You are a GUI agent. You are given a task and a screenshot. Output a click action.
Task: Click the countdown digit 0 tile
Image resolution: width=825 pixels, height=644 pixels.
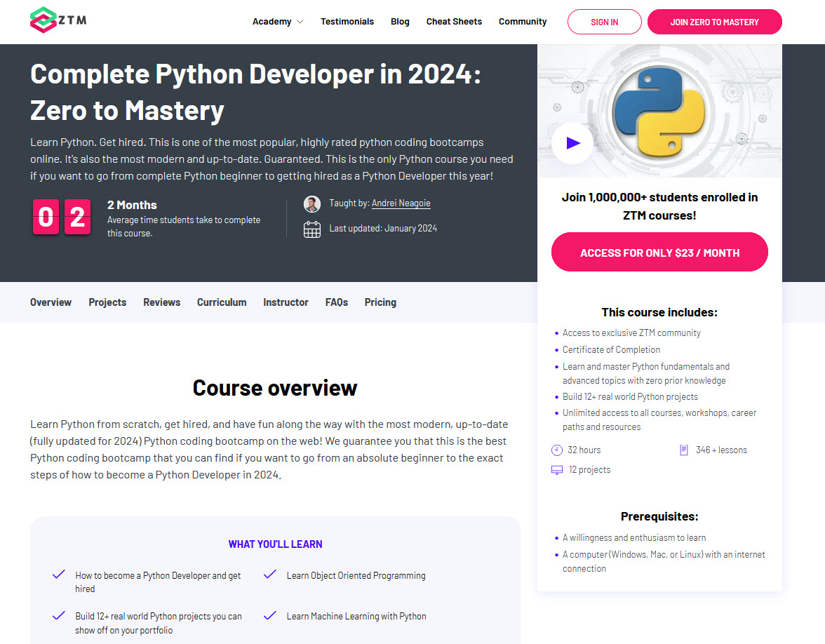click(46, 217)
